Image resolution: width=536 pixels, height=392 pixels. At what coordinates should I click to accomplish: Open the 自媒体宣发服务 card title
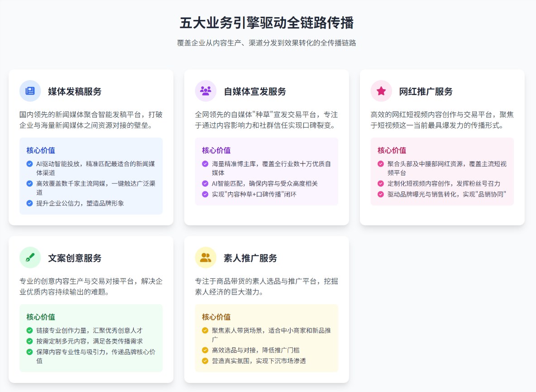(255, 91)
